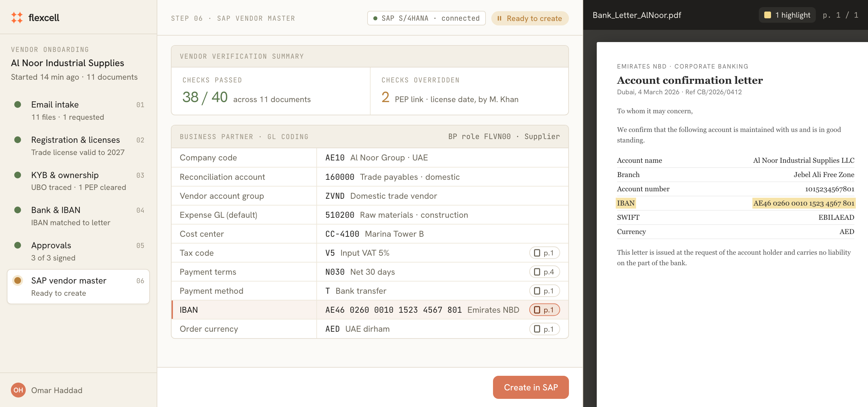Click the Branch value Jebel Ali Free Zone
The width and height of the screenshot is (868, 407).
pyautogui.click(x=824, y=174)
